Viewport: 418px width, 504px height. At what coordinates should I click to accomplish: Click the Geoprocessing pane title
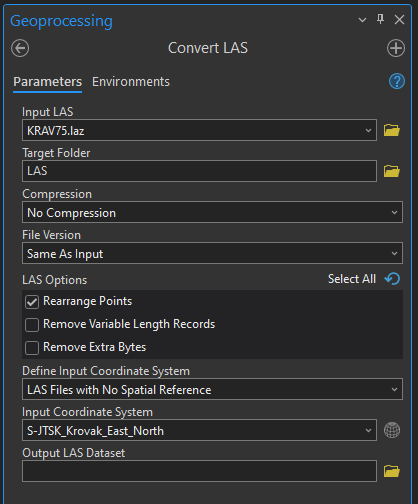click(61, 21)
